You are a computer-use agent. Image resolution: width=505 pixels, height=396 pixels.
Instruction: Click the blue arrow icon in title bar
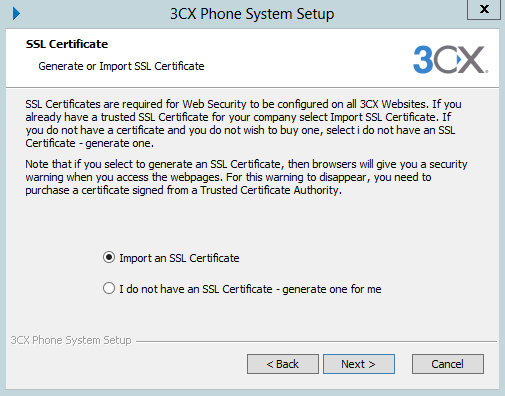tap(16, 14)
